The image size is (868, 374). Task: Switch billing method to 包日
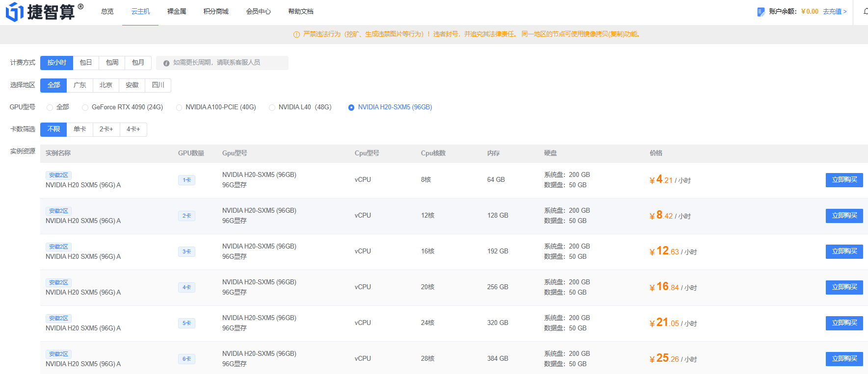[86, 63]
